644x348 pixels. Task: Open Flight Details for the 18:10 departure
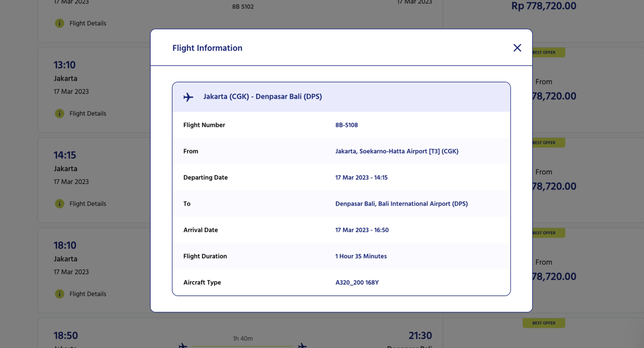pyautogui.click(x=88, y=294)
